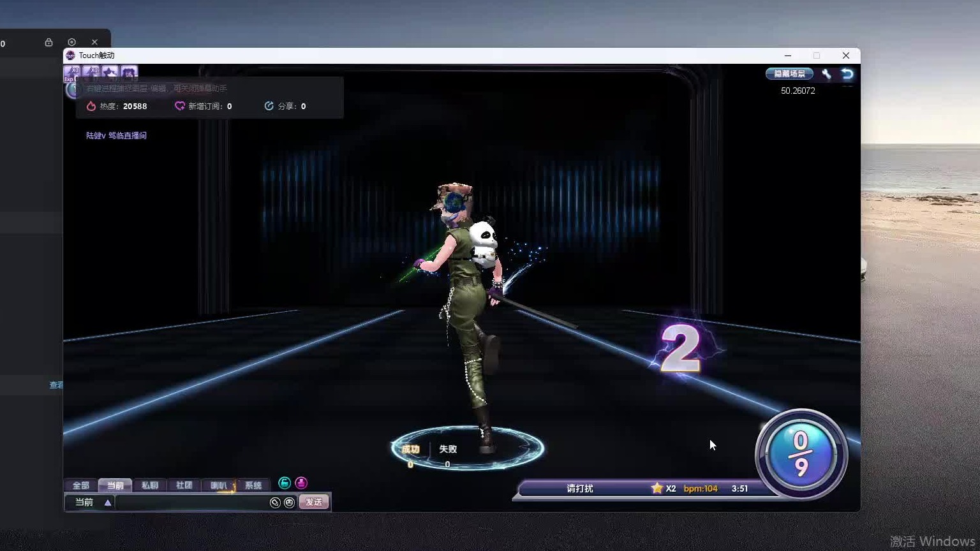Click the teal unlock icon above chat
The height and width of the screenshot is (551, 980).
click(x=285, y=483)
